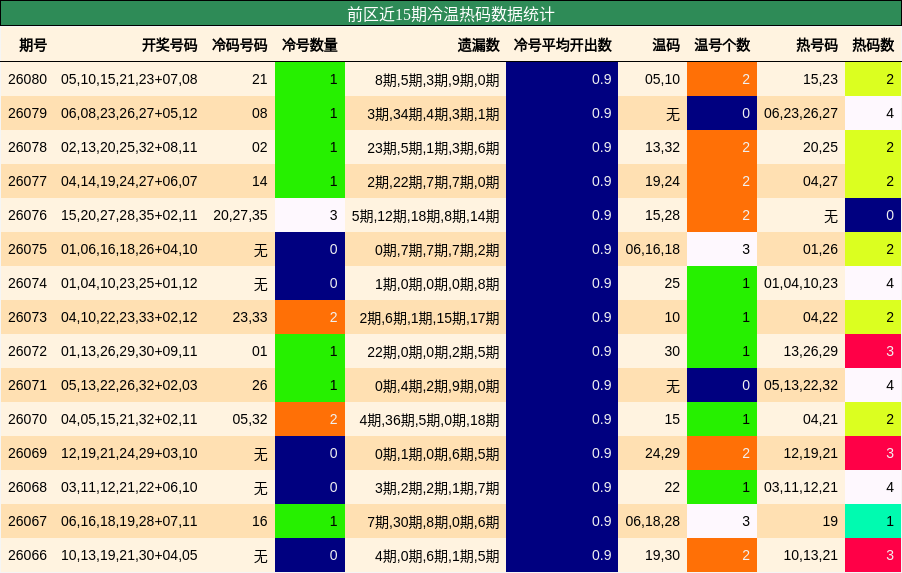Select period number 26074
Viewport: 902px width, 573px height.
(28, 283)
